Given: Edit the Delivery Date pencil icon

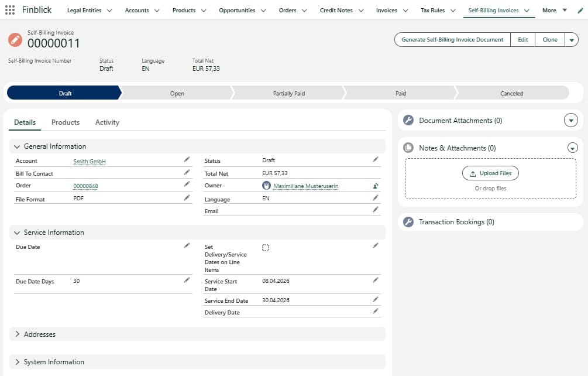Looking at the screenshot, I should pos(376,312).
